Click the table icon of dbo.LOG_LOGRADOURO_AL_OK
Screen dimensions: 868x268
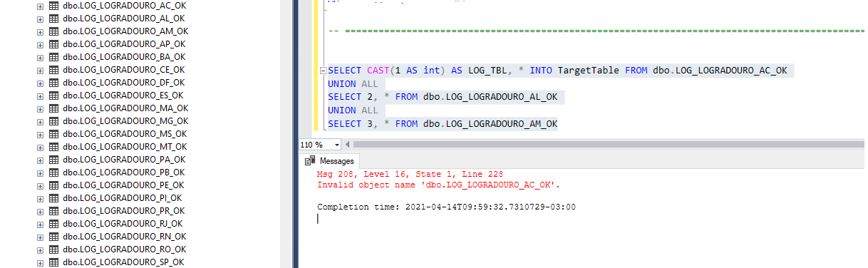point(53,19)
